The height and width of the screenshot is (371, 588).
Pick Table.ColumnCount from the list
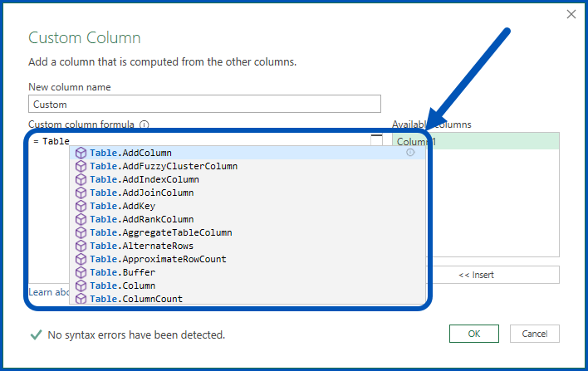coord(136,299)
